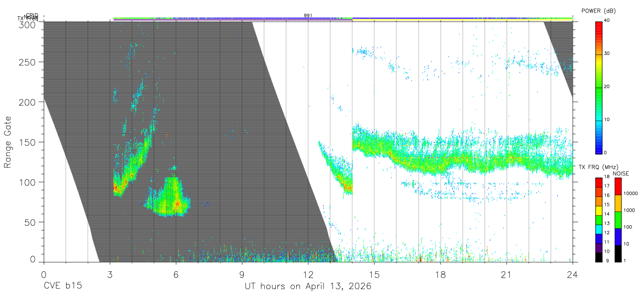This screenshot has width=644, height=297.
Task: Click the 14 label on TX FRQ legend
Action: 607,214
